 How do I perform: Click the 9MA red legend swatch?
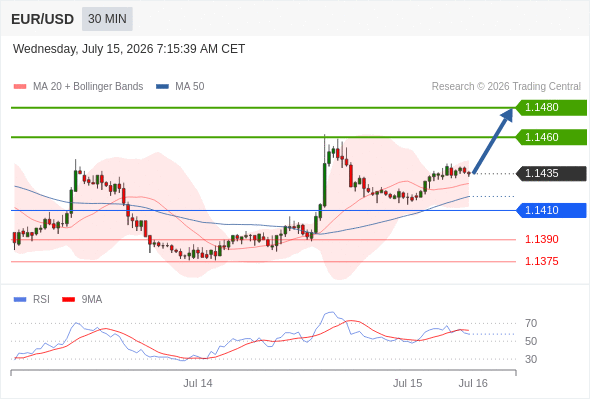point(68,300)
